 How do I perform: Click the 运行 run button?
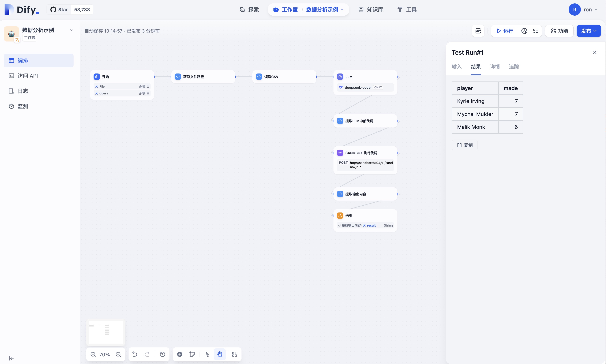pyautogui.click(x=505, y=31)
